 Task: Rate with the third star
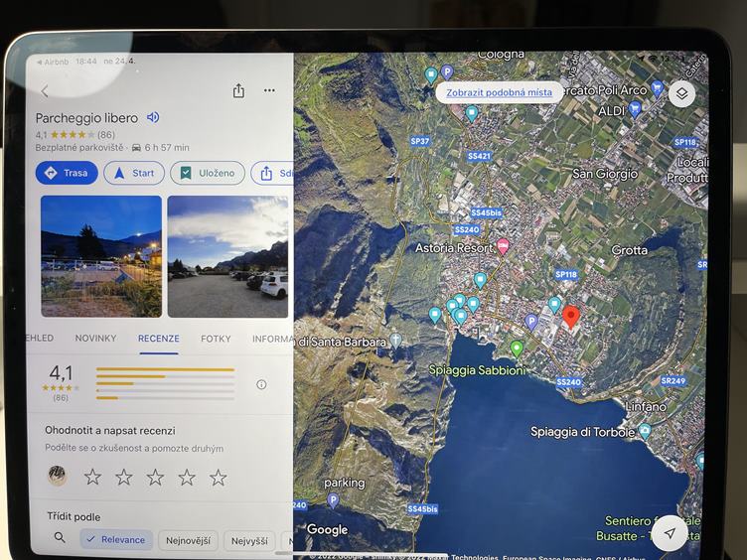155,477
